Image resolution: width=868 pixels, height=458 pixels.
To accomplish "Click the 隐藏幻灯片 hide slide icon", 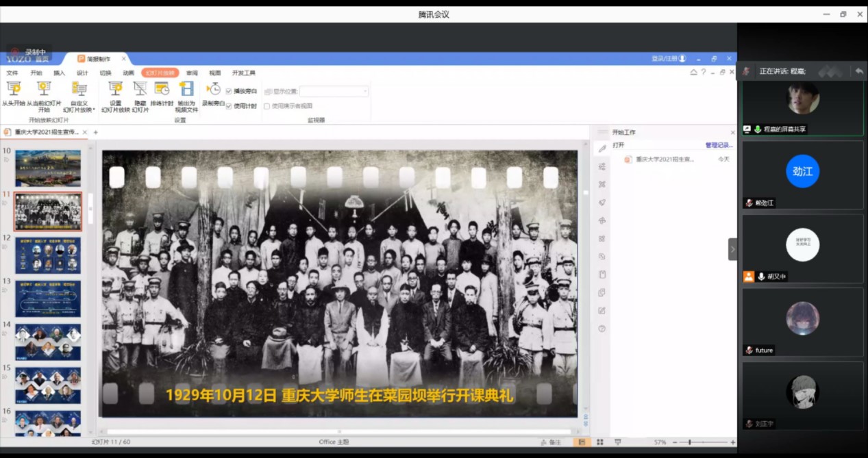I will tap(140, 90).
